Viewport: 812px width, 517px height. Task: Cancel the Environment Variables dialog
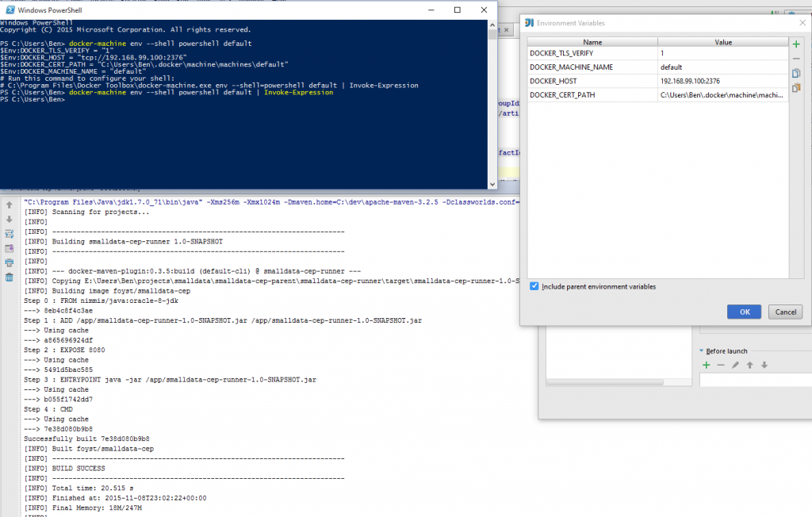(x=784, y=312)
